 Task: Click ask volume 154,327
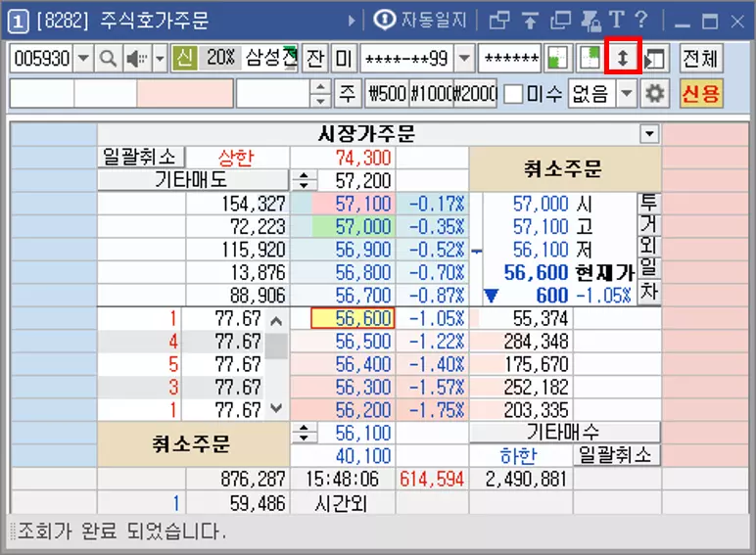pos(254,204)
